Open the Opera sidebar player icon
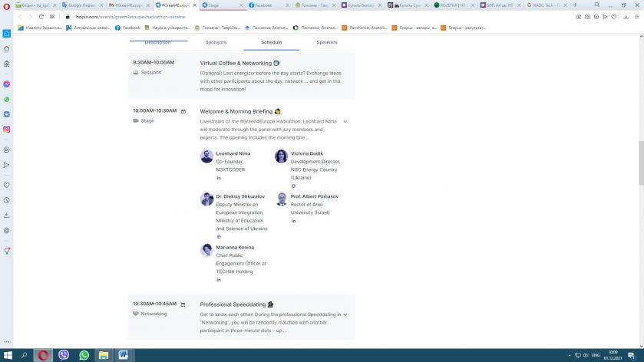The height and width of the screenshot is (362, 644). 7,150
